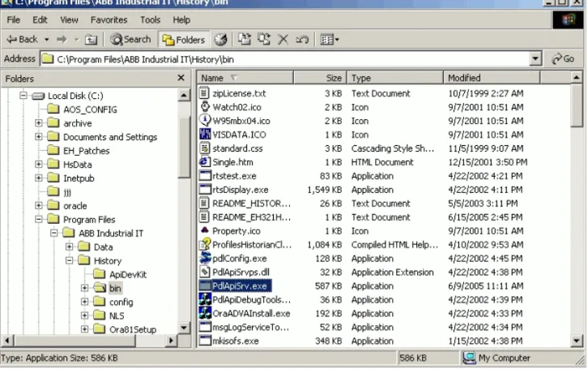588x369 pixels.
Task: Open the Edit menu
Action: click(x=40, y=19)
